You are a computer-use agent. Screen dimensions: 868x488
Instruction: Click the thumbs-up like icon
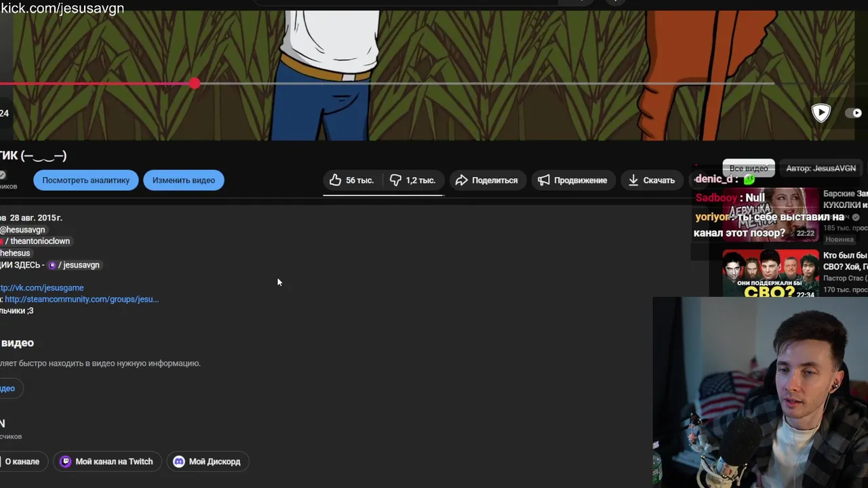click(x=335, y=180)
